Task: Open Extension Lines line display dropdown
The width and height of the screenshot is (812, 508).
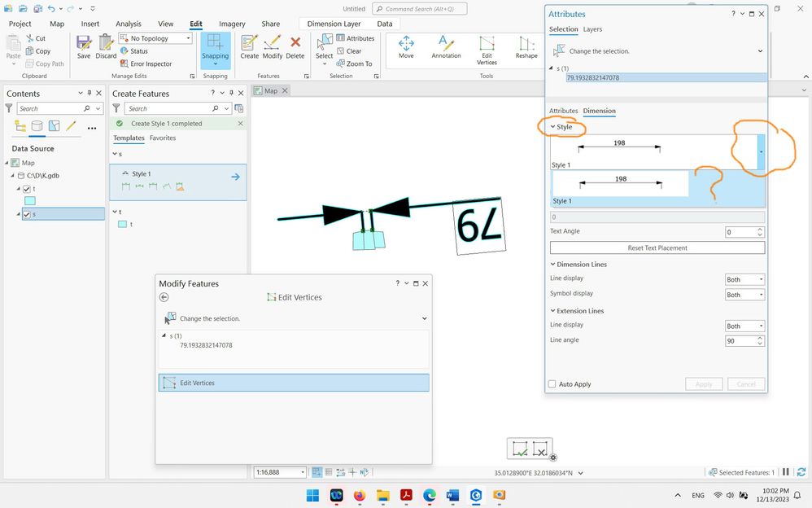Action: click(x=744, y=326)
